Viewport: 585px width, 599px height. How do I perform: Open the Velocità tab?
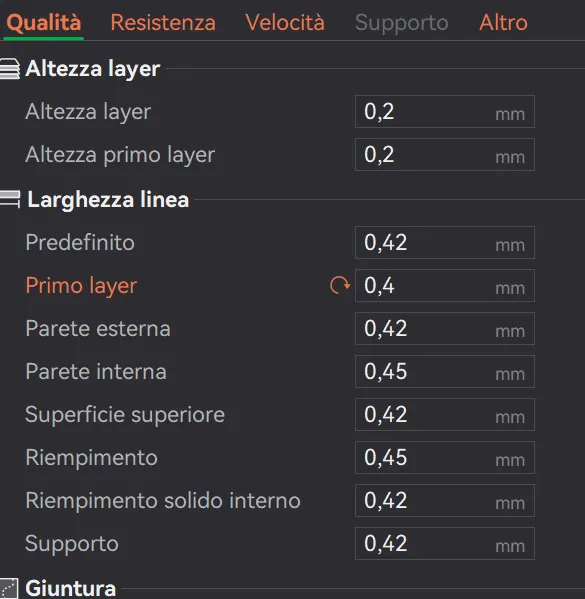pos(285,22)
